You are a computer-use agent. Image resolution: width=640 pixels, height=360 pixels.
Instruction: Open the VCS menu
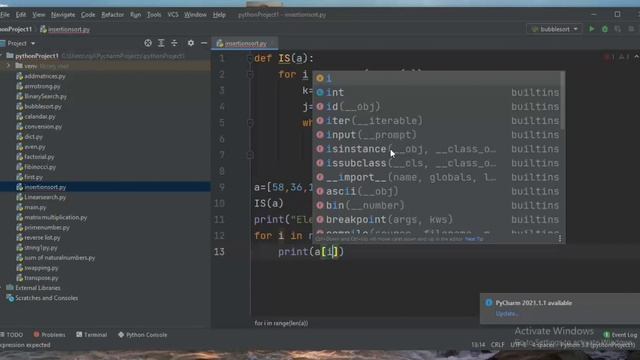click(x=173, y=15)
